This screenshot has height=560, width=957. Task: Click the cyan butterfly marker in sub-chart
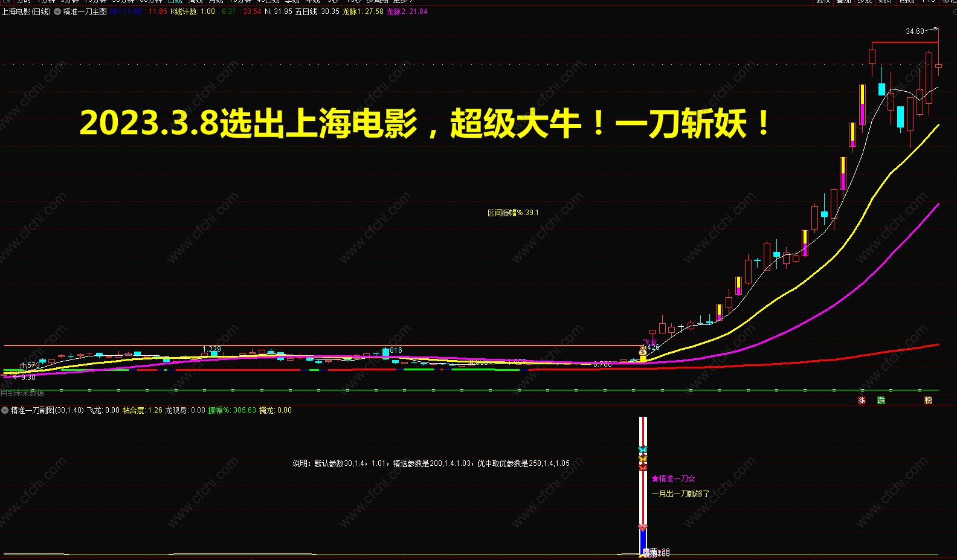(643, 450)
